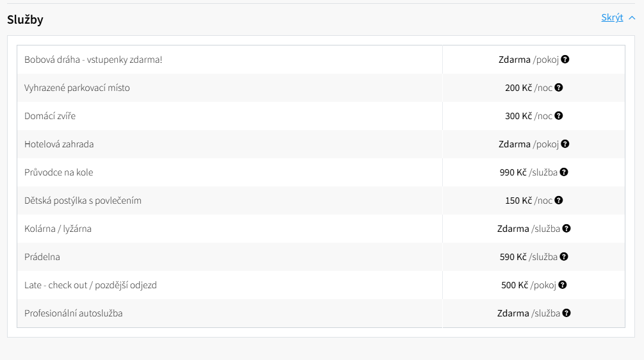
Task: Select Profesionální autoslužba service name
Action: coord(74,313)
